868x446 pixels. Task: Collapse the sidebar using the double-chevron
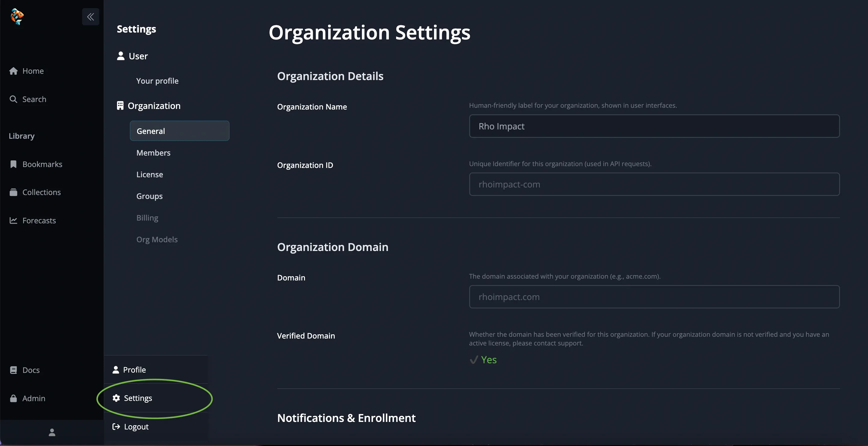point(90,17)
